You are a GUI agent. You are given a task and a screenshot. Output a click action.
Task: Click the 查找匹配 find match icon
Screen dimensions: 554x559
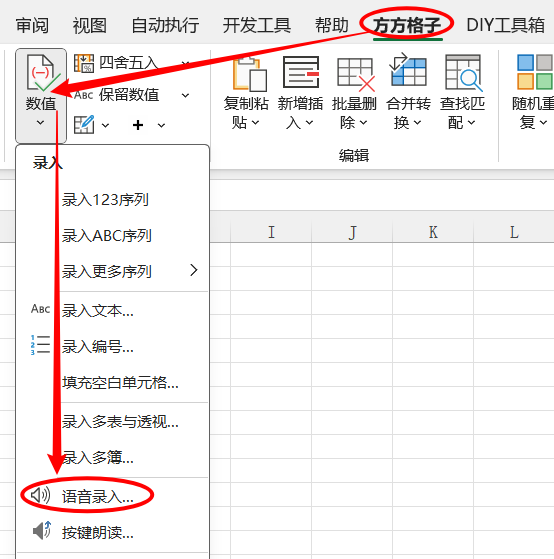(x=463, y=73)
